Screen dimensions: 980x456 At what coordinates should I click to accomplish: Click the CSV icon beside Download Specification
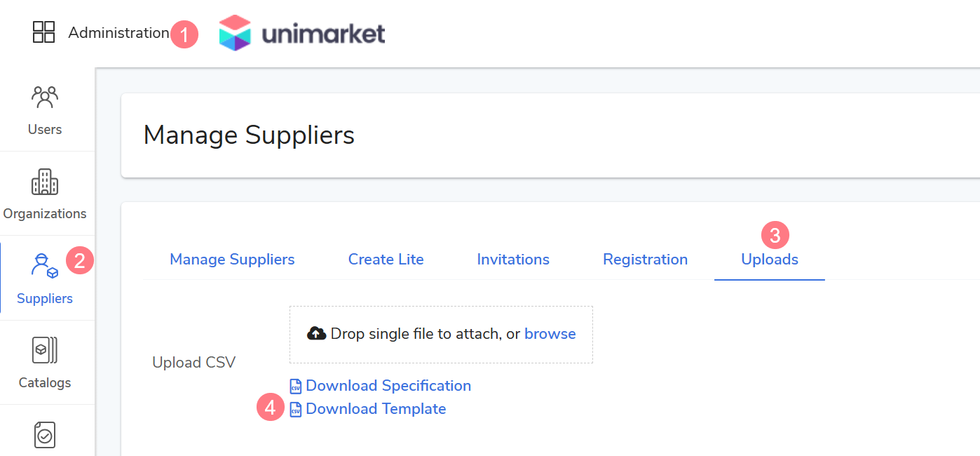click(x=296, y=387)
